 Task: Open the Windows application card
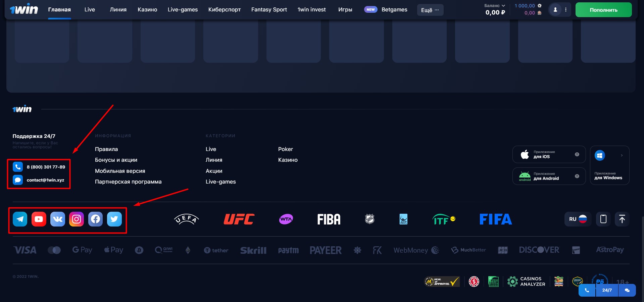609,165
